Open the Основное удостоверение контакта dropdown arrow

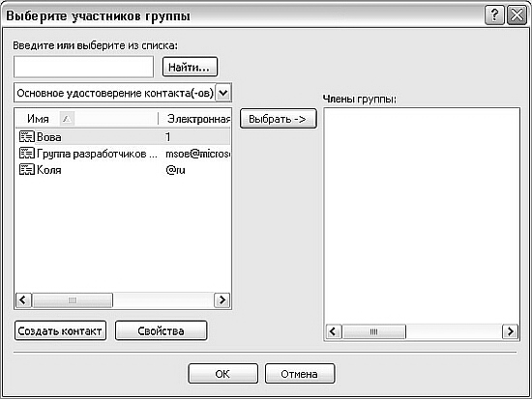[x=223, y=93]
